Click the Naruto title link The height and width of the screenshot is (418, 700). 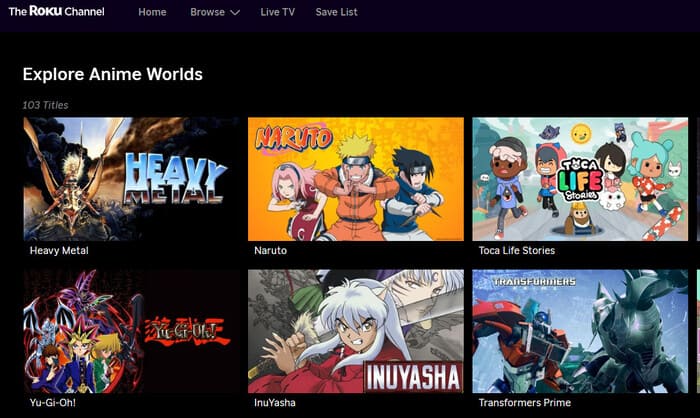pyautogui.click(x=271, y=251)
